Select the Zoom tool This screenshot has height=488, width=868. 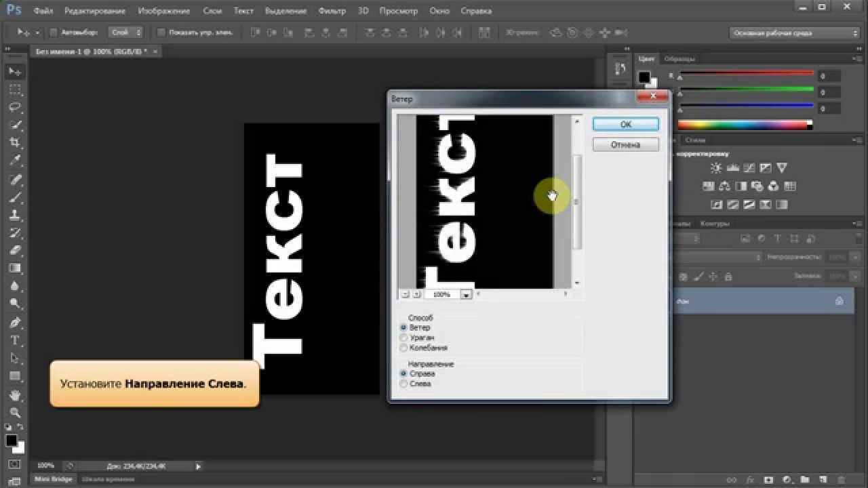15,412
